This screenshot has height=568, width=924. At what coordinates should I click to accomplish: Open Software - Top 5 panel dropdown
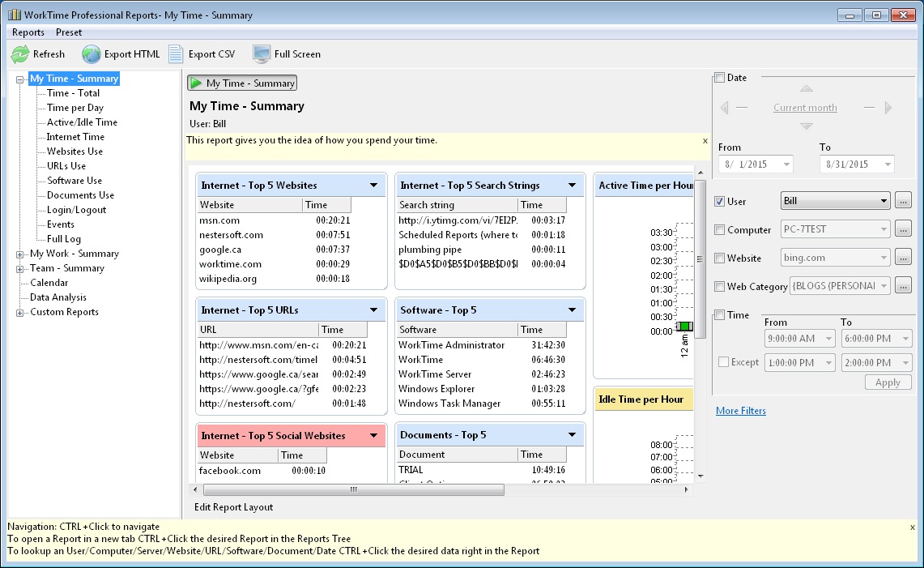click(x=573, y=310)
